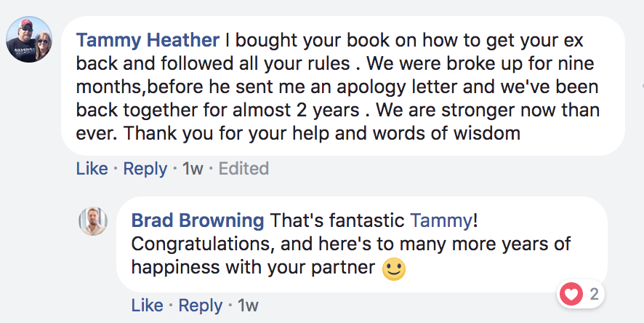The width and height of the screenshot is (644, 323).
Task: Click the tagged Tammy mention link
Action: click(x=441, y=221)
